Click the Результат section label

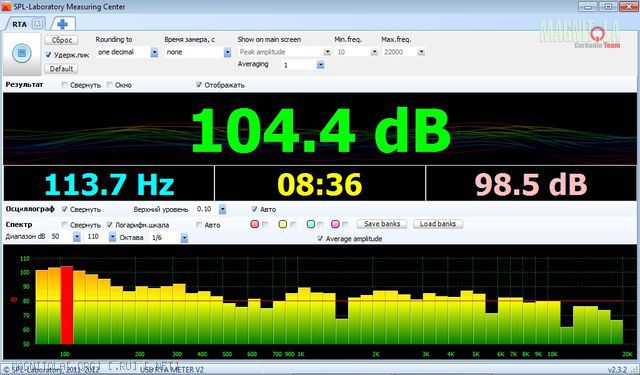point(24,84)
